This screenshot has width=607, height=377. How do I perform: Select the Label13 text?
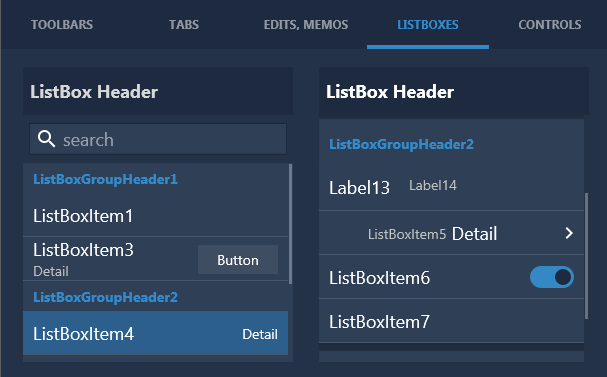pyautogui.click(x=359, y=188)
